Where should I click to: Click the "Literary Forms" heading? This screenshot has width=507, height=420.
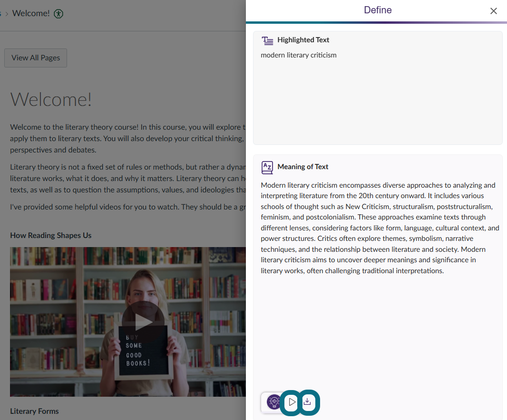pyautogui.click(x=34, y=411)
